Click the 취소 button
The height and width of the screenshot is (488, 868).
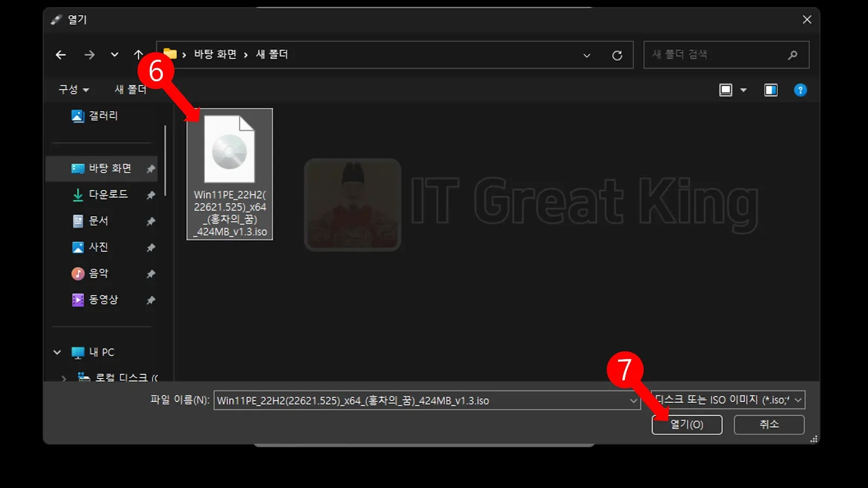769,425
